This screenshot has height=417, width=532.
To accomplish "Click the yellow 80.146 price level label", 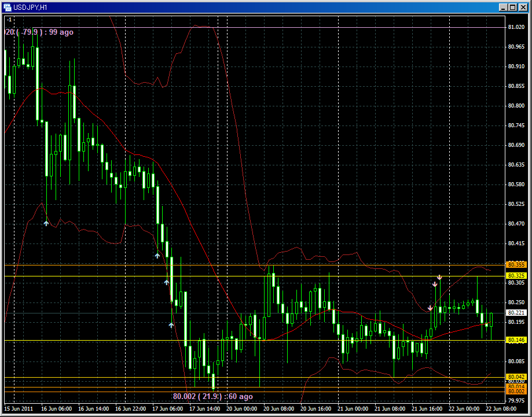I will pyautogui.click(x=515, y=340).
